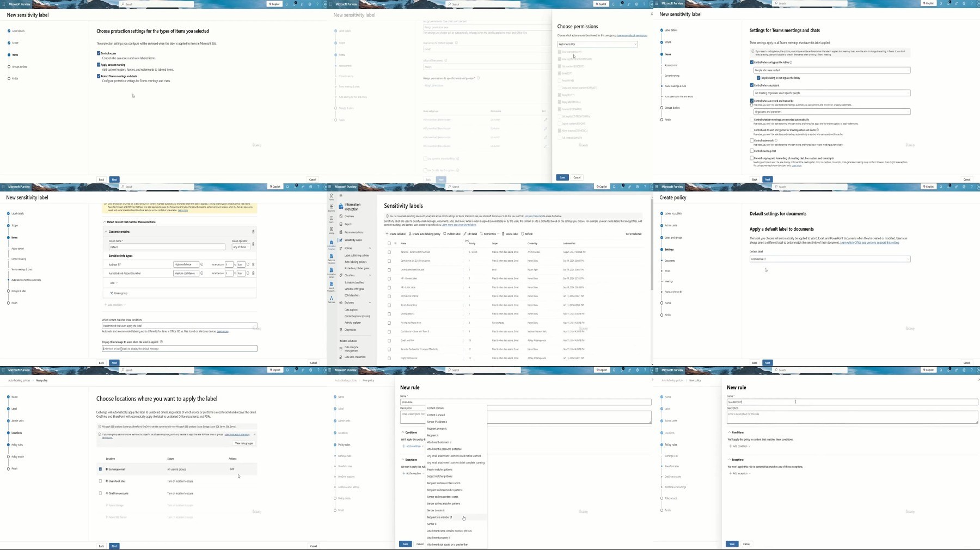Click Group name field containing Default
980x550 pixels.
[x=167, y=247]
